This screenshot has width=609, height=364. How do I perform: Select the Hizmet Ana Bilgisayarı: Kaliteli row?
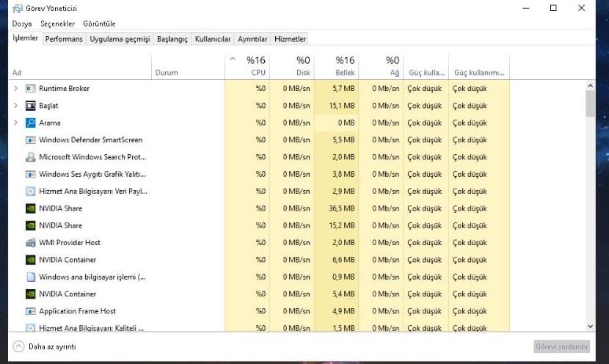pyautogui.click(x=259, y=328)
